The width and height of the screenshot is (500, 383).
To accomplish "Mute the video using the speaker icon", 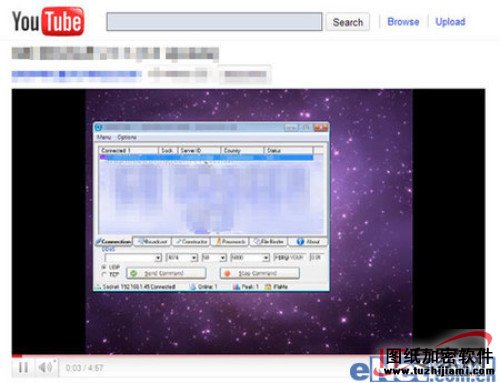I will click(46, 367).
